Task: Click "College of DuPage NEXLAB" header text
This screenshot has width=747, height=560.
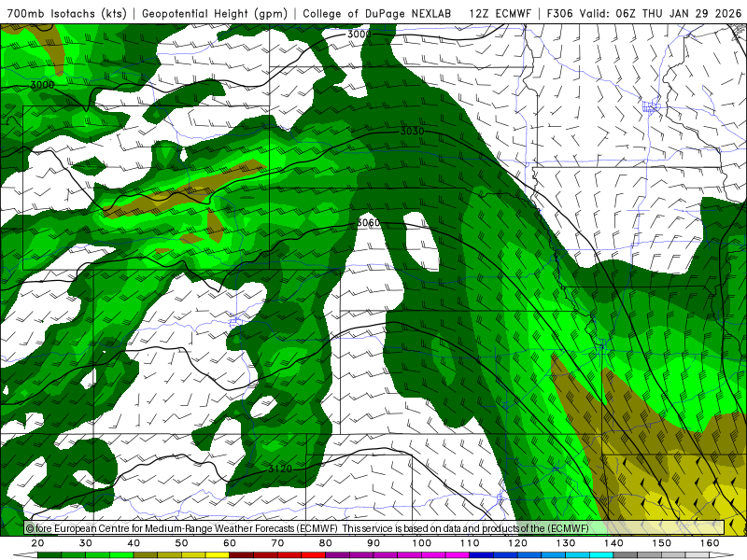Action: point(377,13)
